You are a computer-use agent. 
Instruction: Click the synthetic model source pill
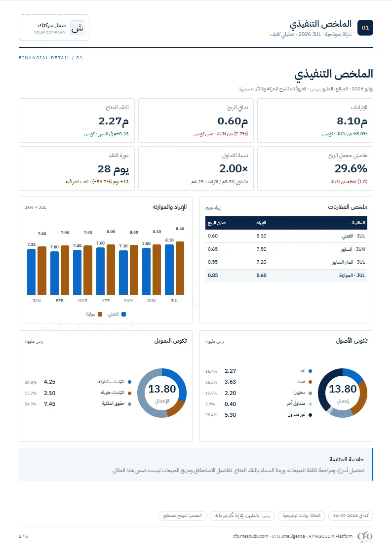[x=183, y=515]
